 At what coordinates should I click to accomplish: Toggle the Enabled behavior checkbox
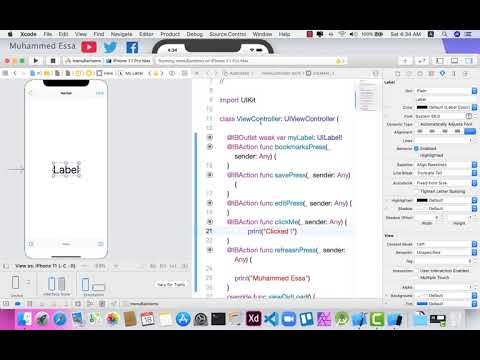click(x=417, y=148)
